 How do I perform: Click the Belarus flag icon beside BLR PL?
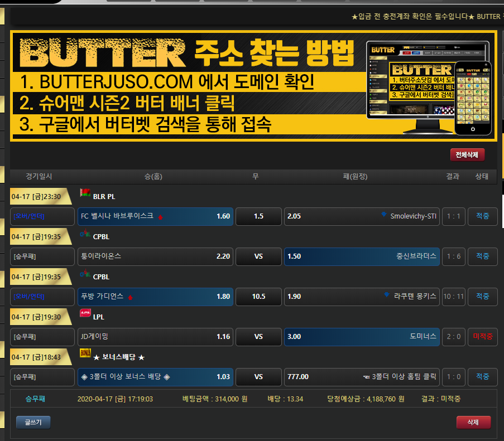click(x=85, y=193)
